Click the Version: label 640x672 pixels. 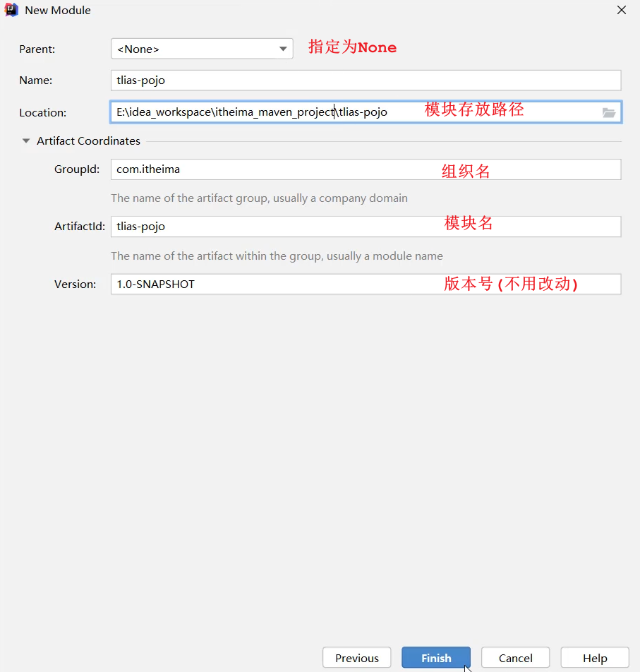click(76, 284)
